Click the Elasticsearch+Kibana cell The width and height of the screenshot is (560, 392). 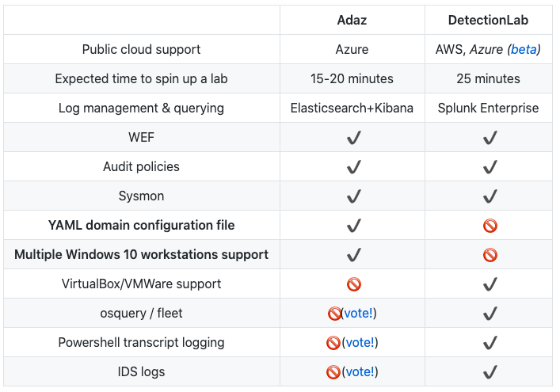click(x=352, y=108)
